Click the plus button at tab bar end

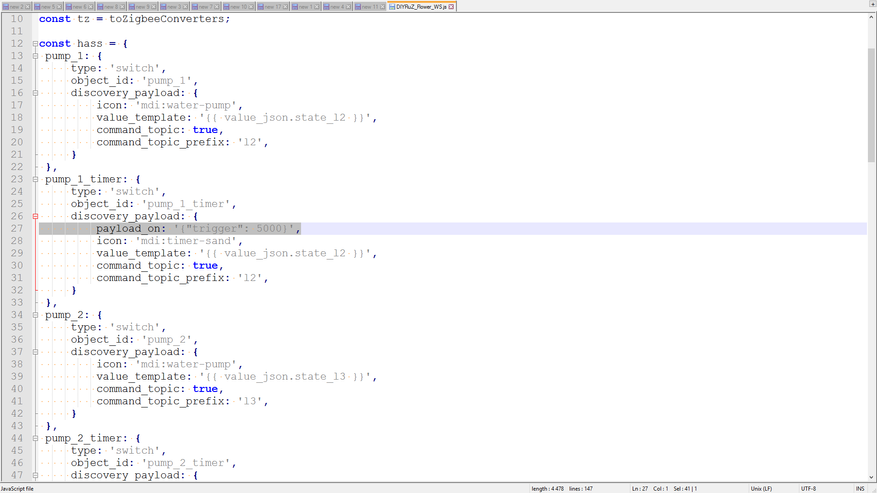(x=872, y=4)
